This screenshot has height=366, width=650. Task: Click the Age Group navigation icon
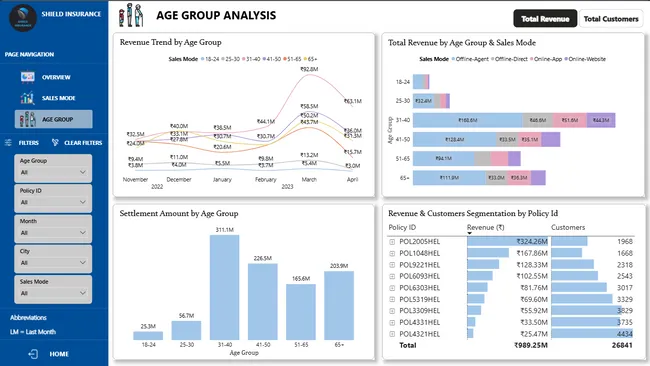(x=27, y=119)
